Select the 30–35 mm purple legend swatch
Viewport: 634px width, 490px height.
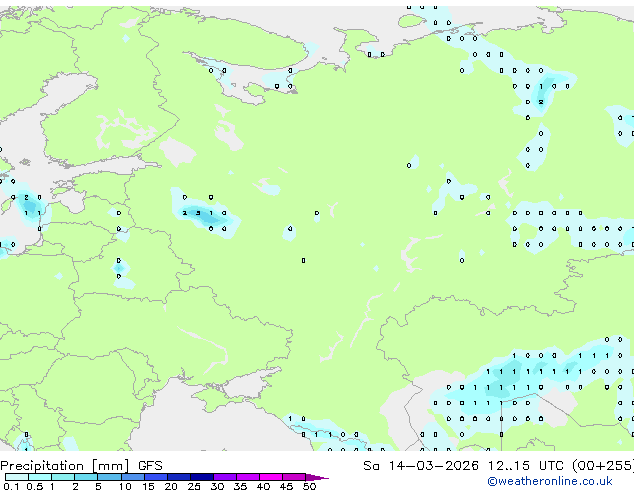coord(225,477)
